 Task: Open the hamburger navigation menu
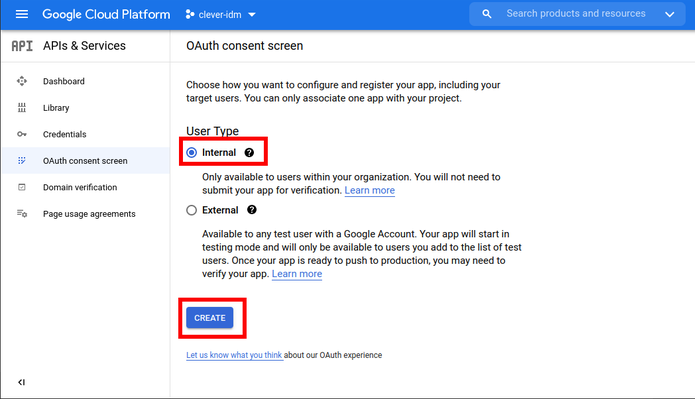[x=22, y=14]
